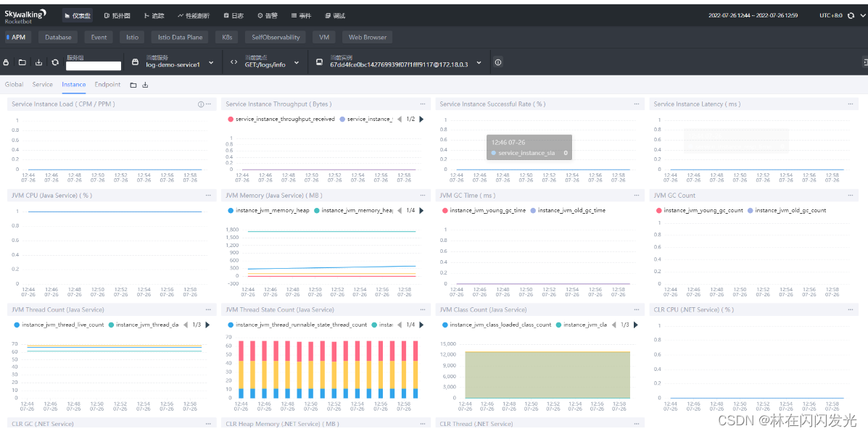Viewport: 868px width, 434px height.
Task: Open more menu of CLR CPU panel
Action: [x=851, y=309]
